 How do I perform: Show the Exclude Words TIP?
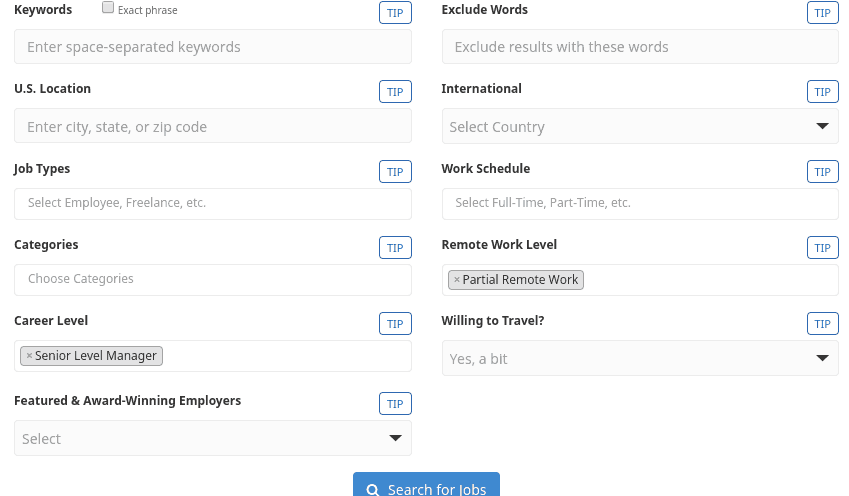[x=822, y=12]
